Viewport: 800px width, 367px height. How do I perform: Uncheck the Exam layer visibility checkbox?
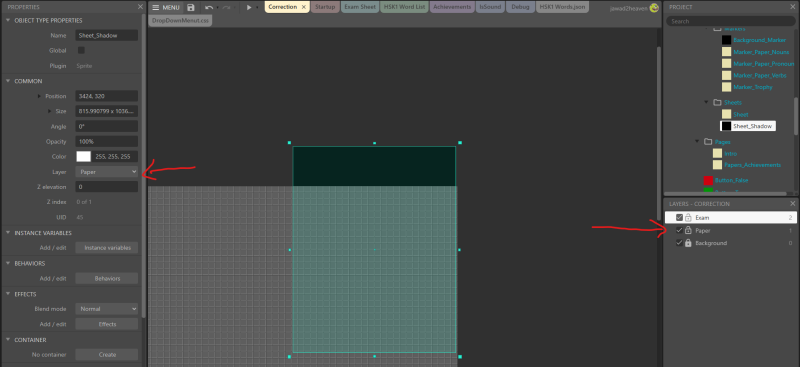pos(679,217)
